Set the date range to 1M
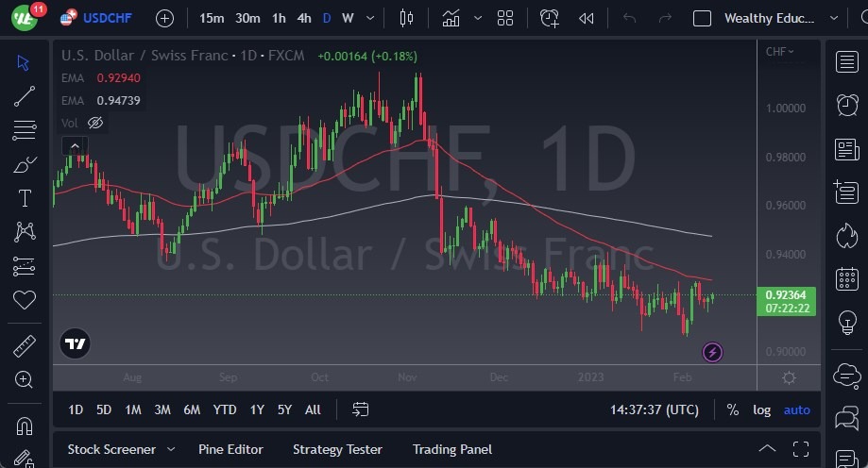The height and width of the screenshot is (468, 868). pos(133,409)
